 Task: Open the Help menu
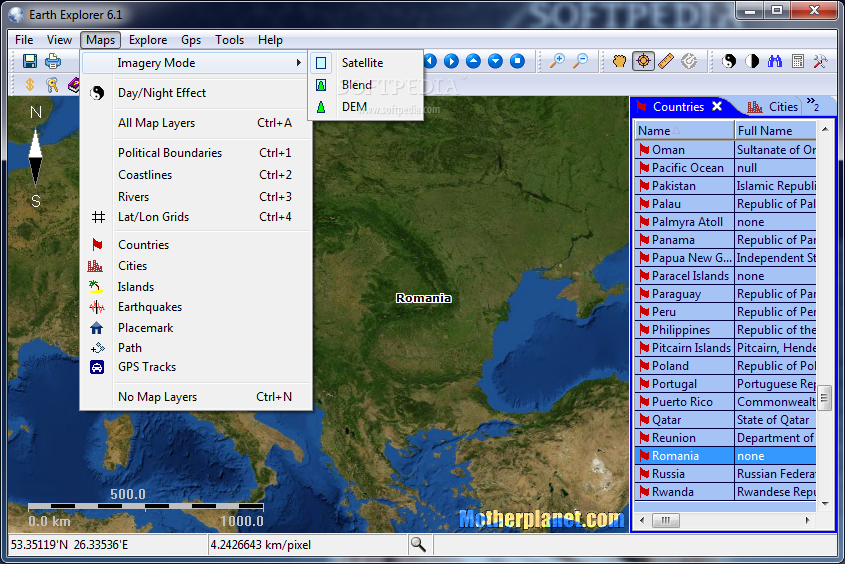coord(270,40)
